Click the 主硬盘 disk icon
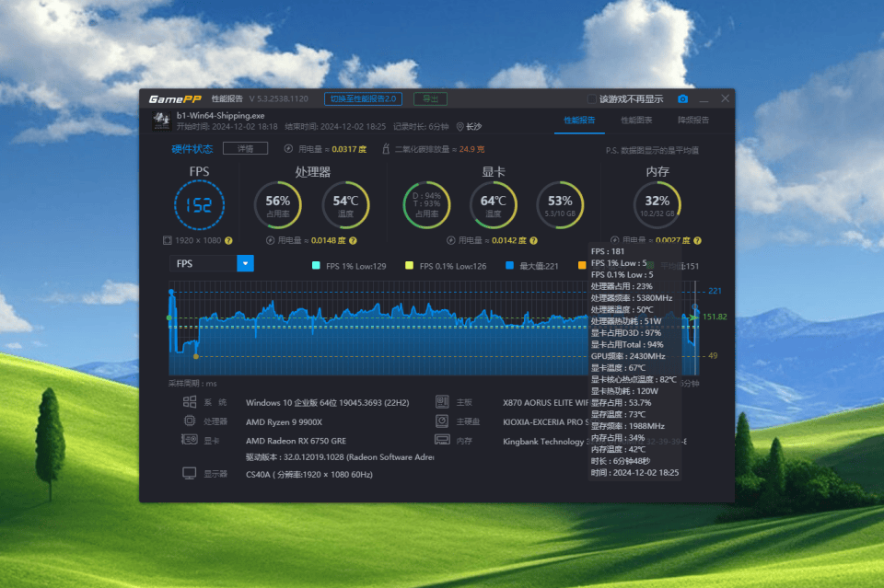Screen dimensions: 884x588 442,421
